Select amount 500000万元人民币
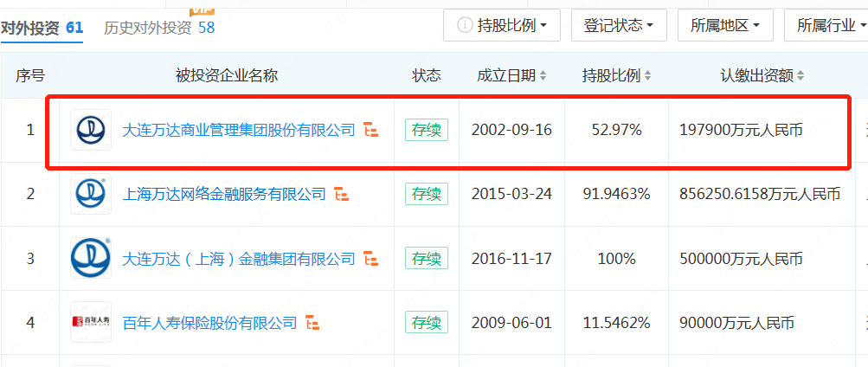 (x=742, y=259)
